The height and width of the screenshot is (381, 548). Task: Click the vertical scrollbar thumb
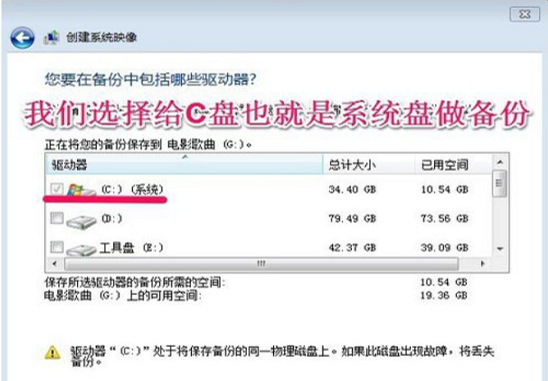coord(500,183)
